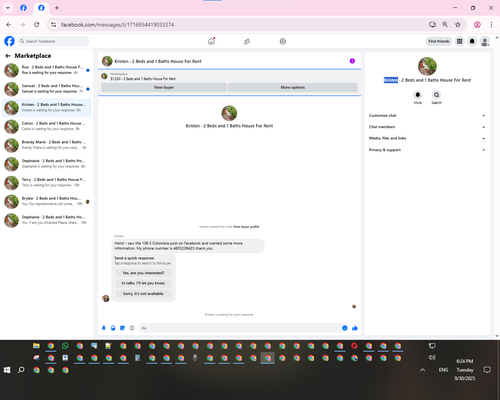Open the Chrome profile avatar icon

pyautogui.click(x=477, y=24)
